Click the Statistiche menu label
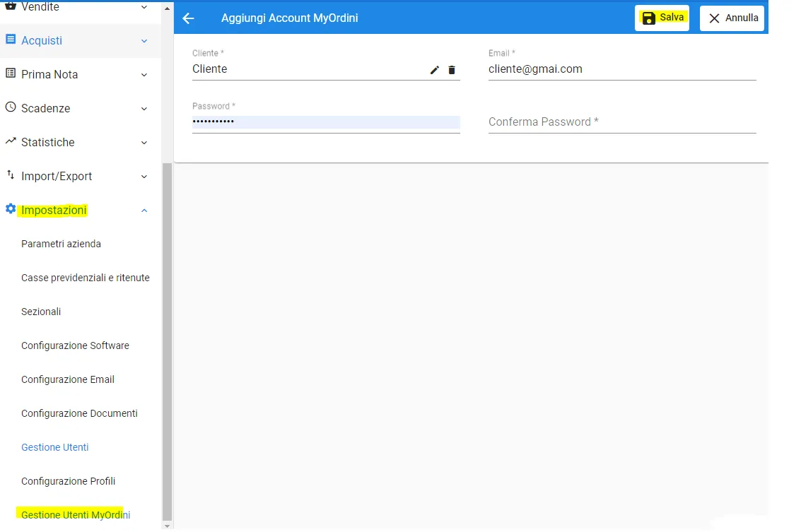Viewport: 801px width, 532px height. point(47,143)
